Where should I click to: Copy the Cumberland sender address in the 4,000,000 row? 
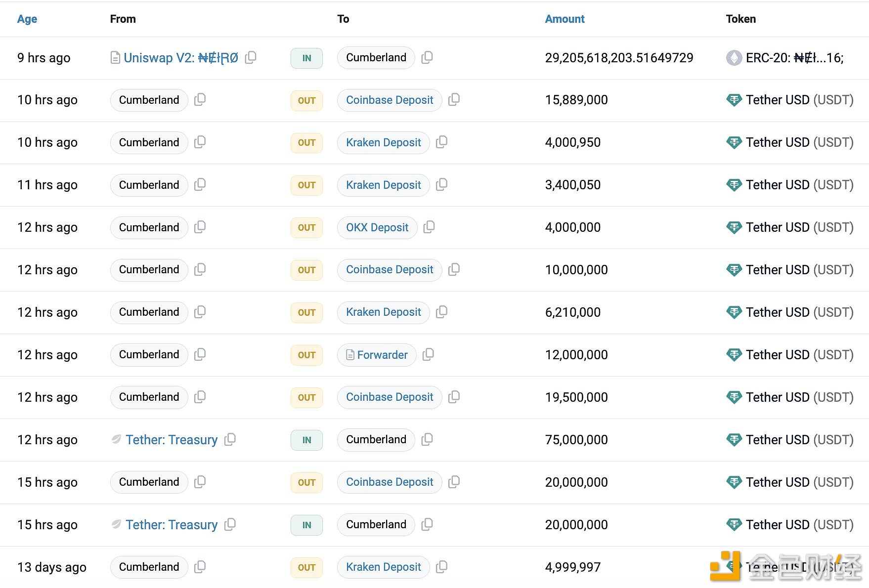(x=200, y=227)
